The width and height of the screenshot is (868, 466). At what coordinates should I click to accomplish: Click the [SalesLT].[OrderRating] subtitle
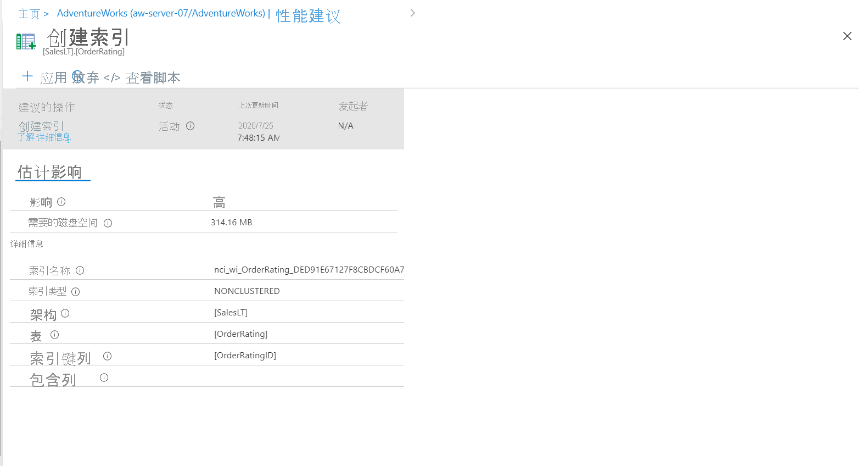tap(83, 52)
